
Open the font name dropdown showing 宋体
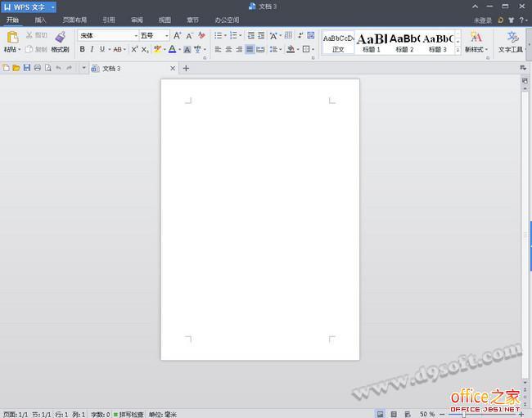tap(108, 36)
